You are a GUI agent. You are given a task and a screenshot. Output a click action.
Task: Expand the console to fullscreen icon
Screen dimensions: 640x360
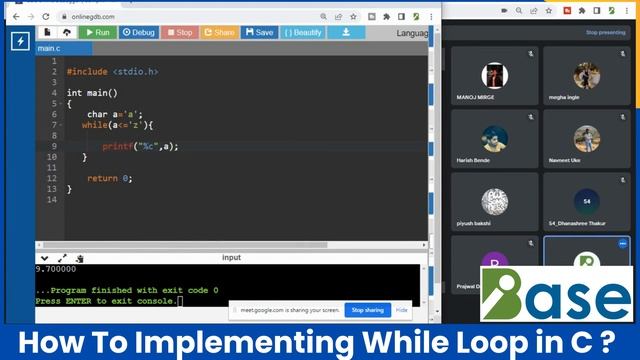click(62, 258)
